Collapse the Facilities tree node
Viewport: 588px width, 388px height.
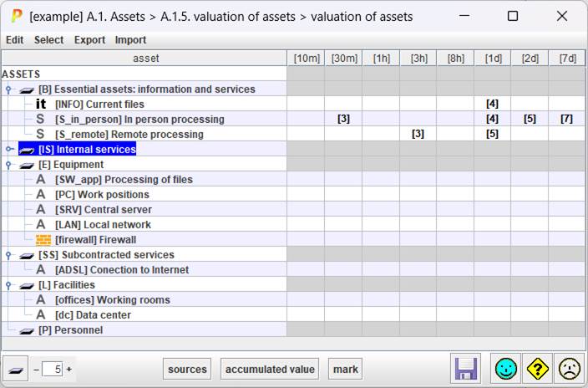(8, 285)
